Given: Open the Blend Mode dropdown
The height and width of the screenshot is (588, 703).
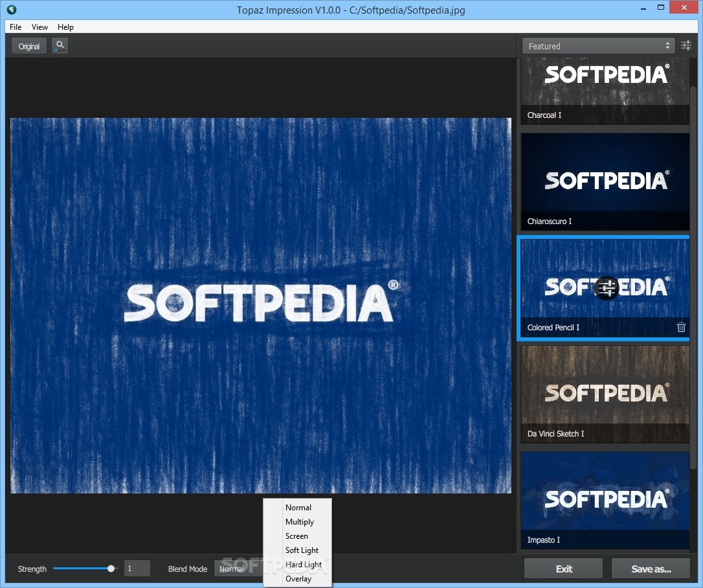Looking at the screenshot, I should [x=238, y=569].
